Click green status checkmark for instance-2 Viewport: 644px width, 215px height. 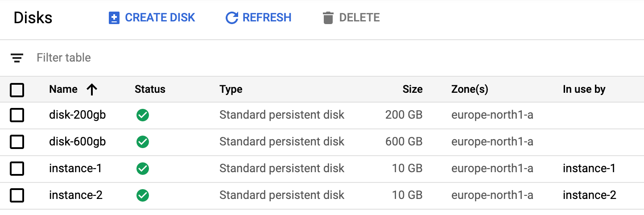click(x=143, y=195)
